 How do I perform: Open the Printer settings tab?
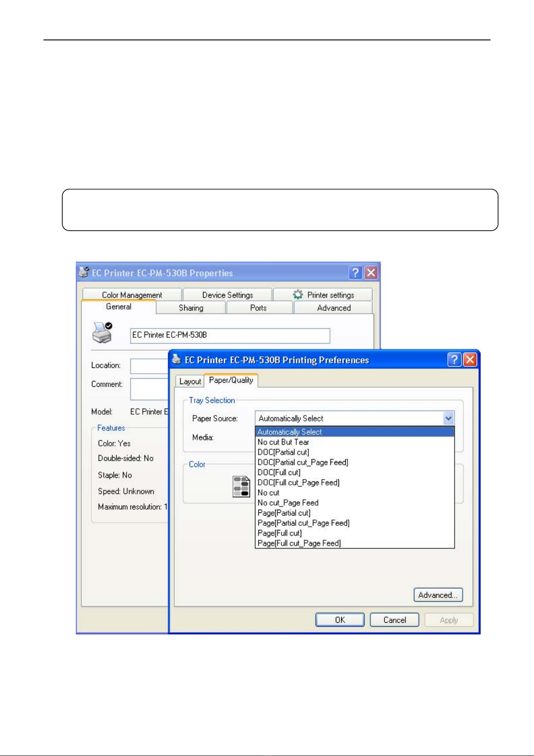coord(323,295)
